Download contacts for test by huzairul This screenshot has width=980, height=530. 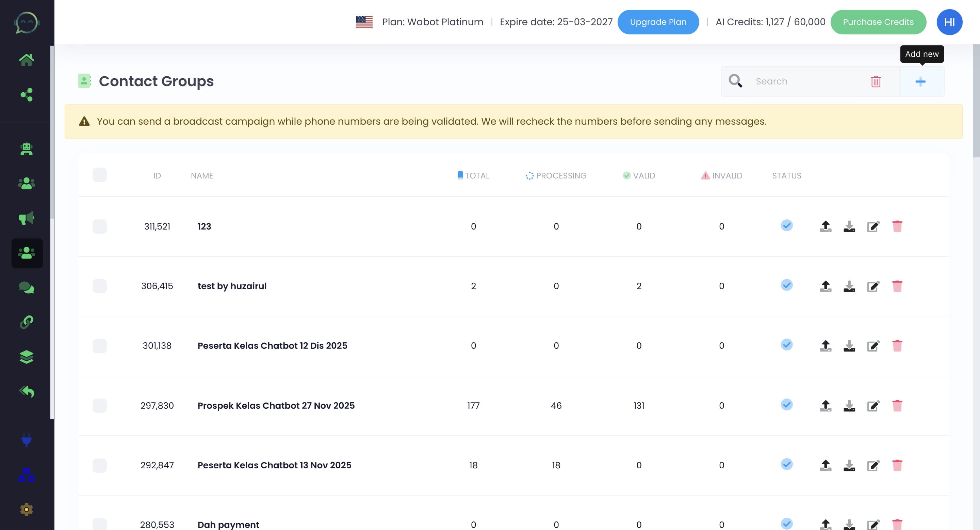(x=849, y=286)
